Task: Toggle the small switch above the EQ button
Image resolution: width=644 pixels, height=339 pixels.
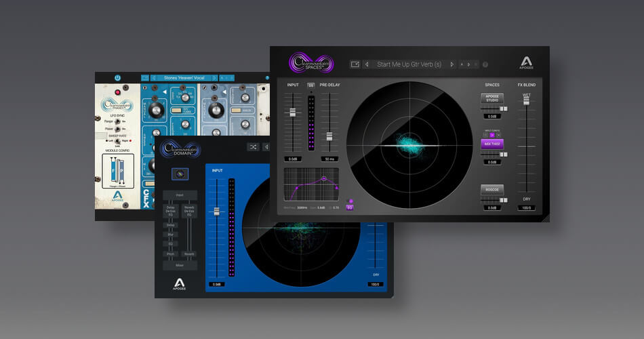Action: [350, 201]
